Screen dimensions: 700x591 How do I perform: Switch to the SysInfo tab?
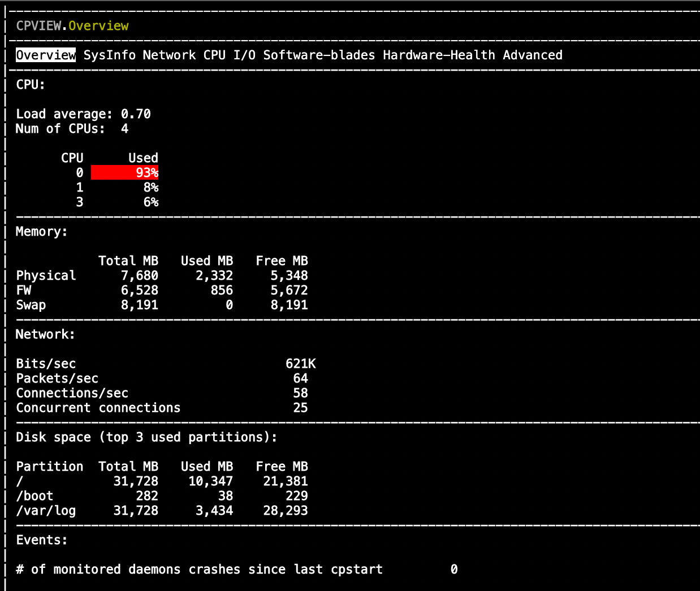110,55
